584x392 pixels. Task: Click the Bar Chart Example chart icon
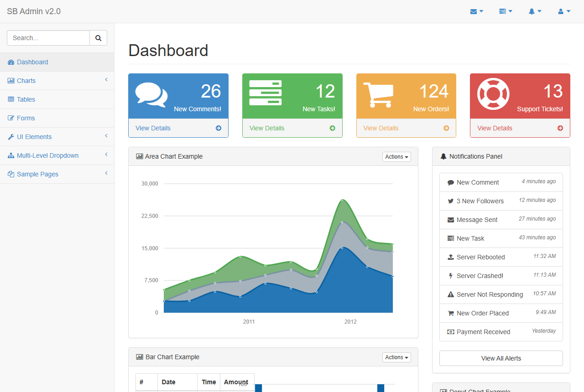[x=140, y=357]
